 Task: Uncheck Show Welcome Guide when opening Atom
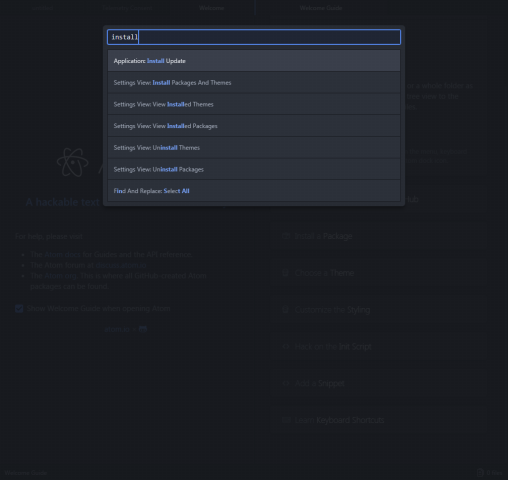[x=19, y=309]
